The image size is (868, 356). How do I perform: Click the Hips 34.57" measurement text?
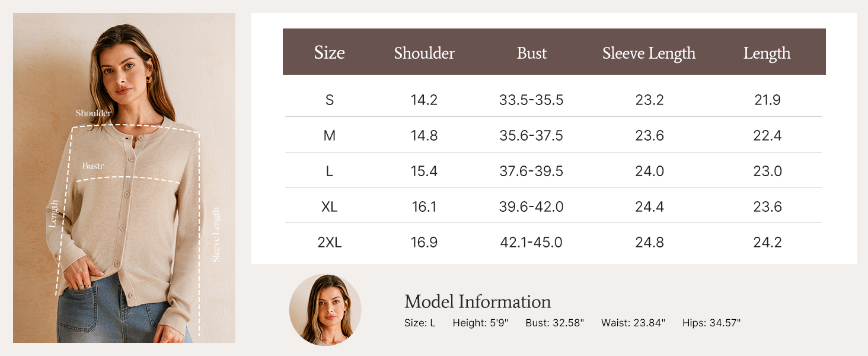pyautogui.click(x=711, y=323)
